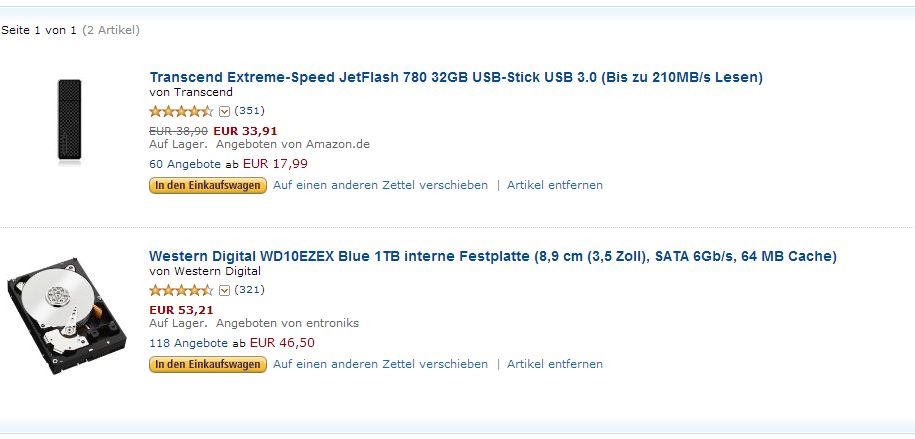Click star rating of the Transcend JetFlash
This screenshot has height=439, width=915.
(181, 111)
